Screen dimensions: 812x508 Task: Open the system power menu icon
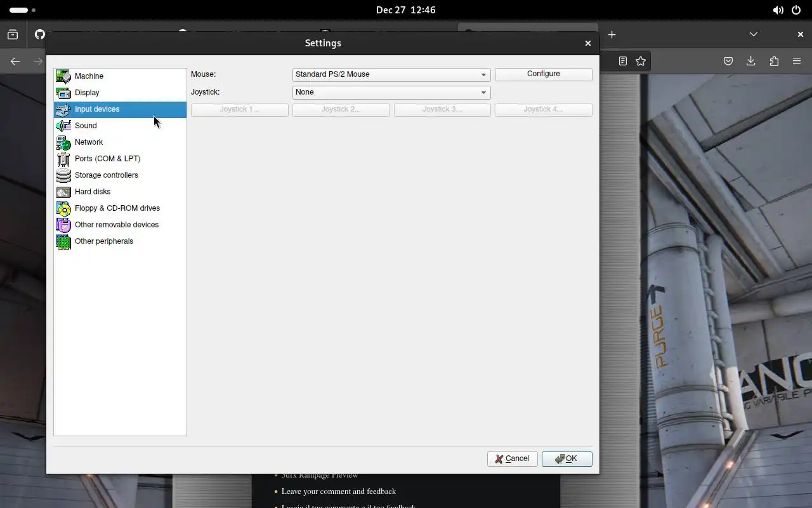click(796, 10)
